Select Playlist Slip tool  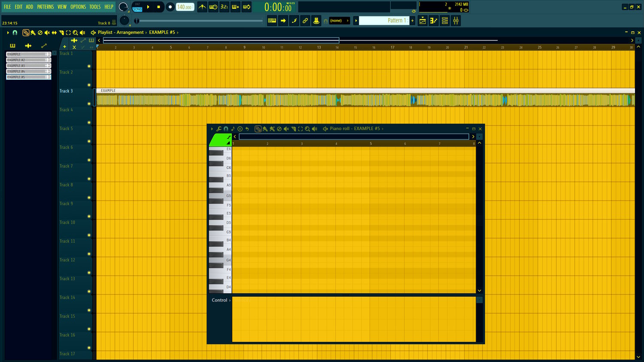(x=54, y=33)
